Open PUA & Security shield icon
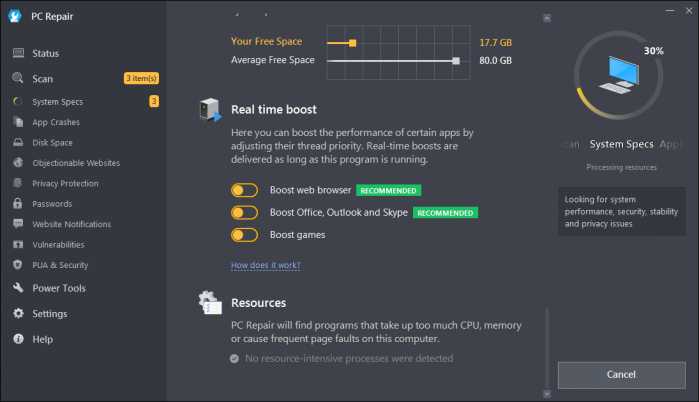This screenshot has height=402, width=699. pos(18,265)
